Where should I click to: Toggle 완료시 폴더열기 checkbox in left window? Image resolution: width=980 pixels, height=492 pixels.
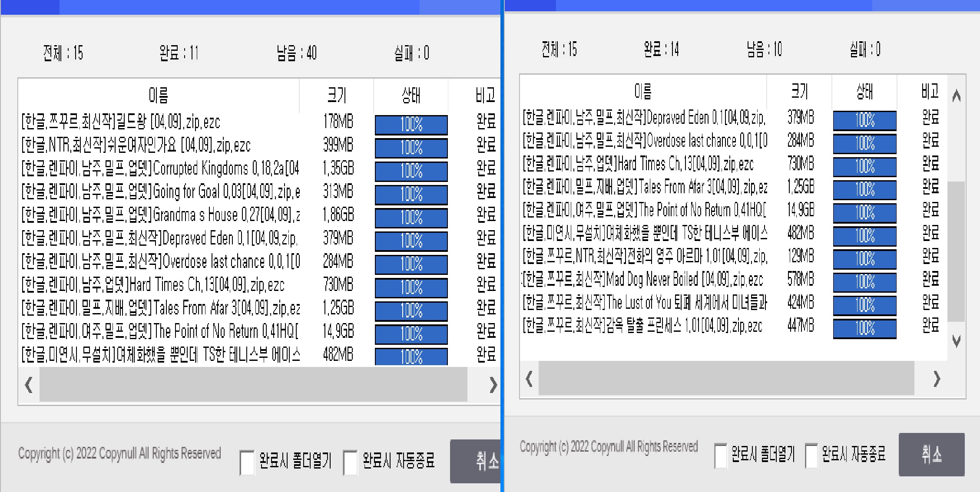point(247,462)
